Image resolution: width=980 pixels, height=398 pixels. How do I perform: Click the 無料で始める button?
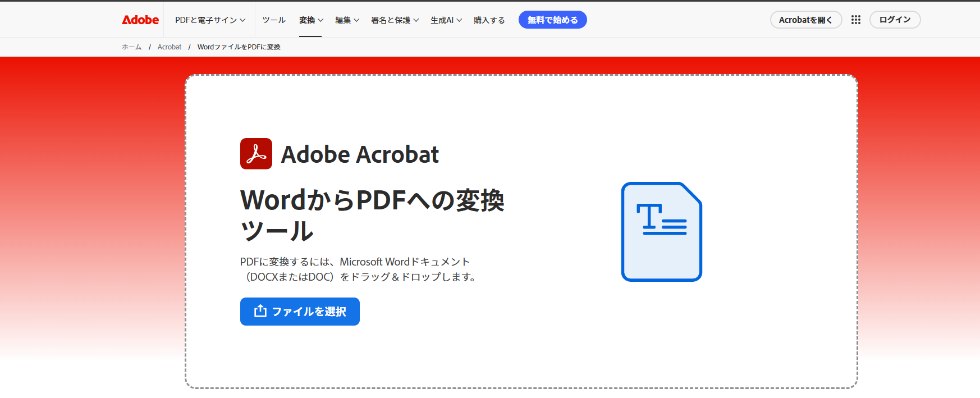[553, 20]
